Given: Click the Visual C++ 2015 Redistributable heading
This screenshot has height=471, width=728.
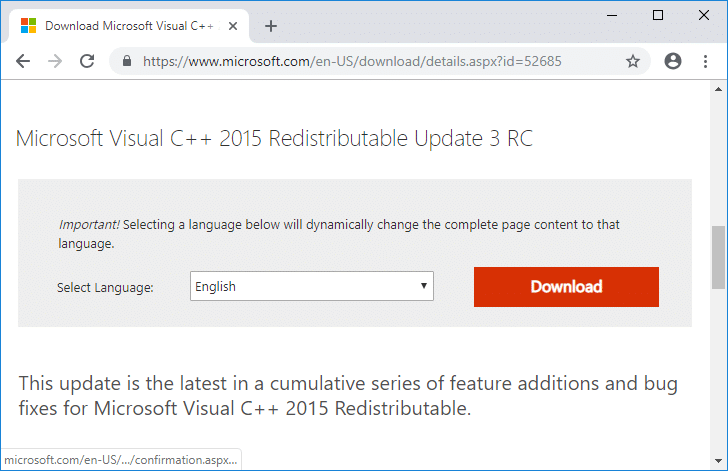Looking at the screenshot, I should 274,139.
